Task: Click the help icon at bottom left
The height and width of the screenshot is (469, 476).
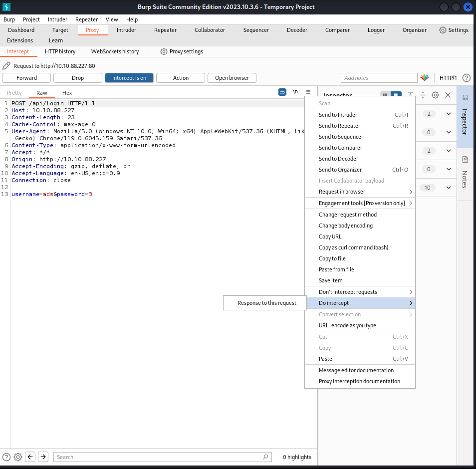Action: [6, 457]
